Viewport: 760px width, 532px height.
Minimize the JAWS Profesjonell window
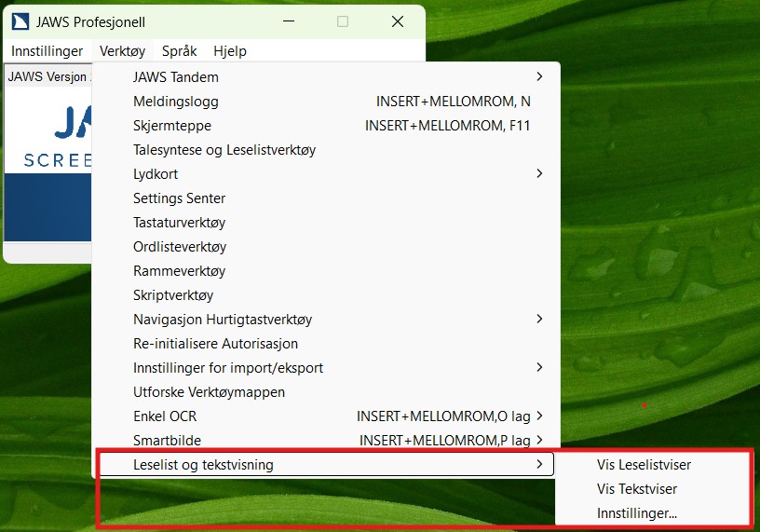(289, 21)
